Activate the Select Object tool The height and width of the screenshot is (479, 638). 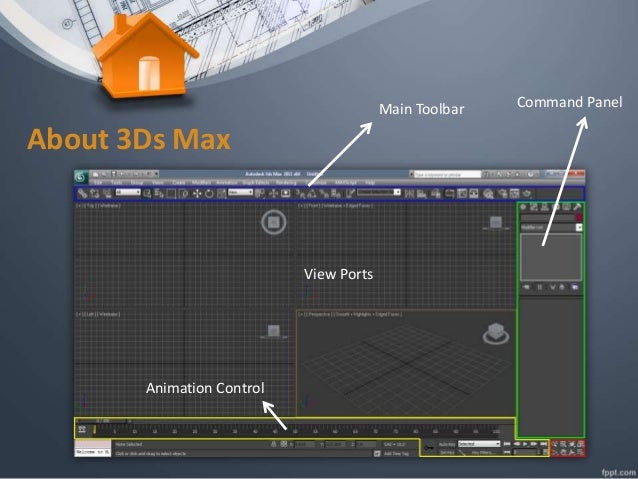coord(147,193)
